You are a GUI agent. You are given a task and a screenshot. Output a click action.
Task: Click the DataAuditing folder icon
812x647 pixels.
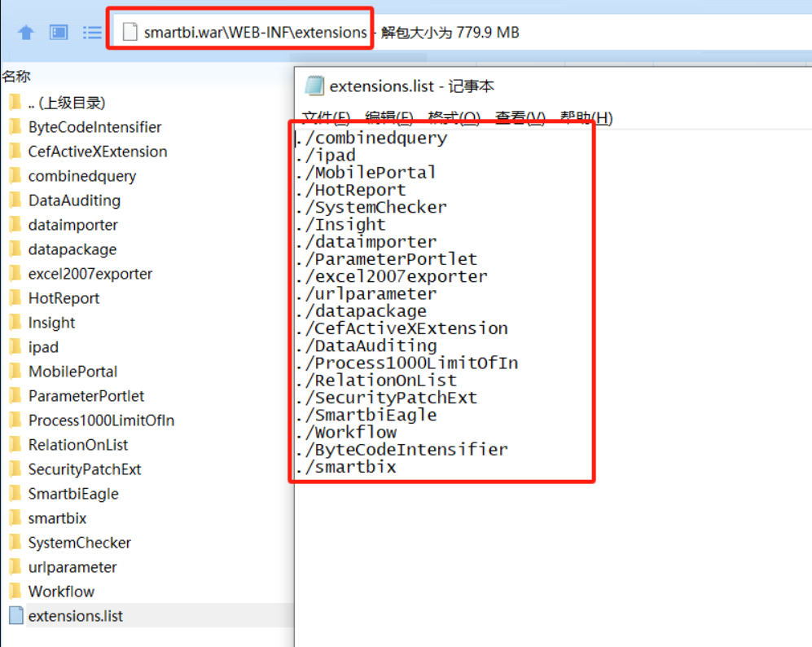[15, 200]
